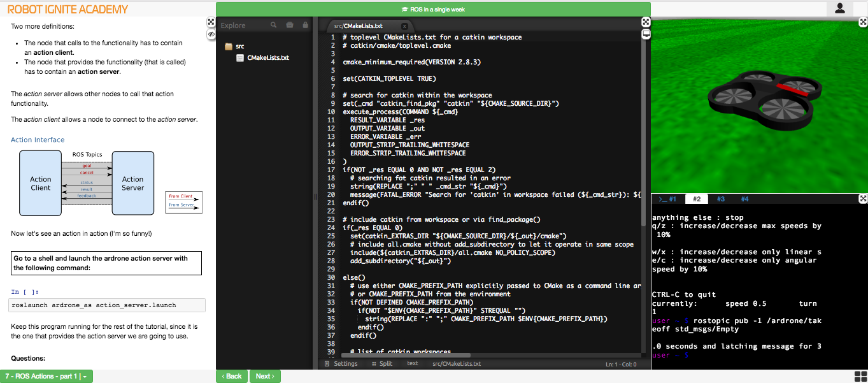
Task: Expand the code editor panel to fullscreen
Action: point(645,22)
